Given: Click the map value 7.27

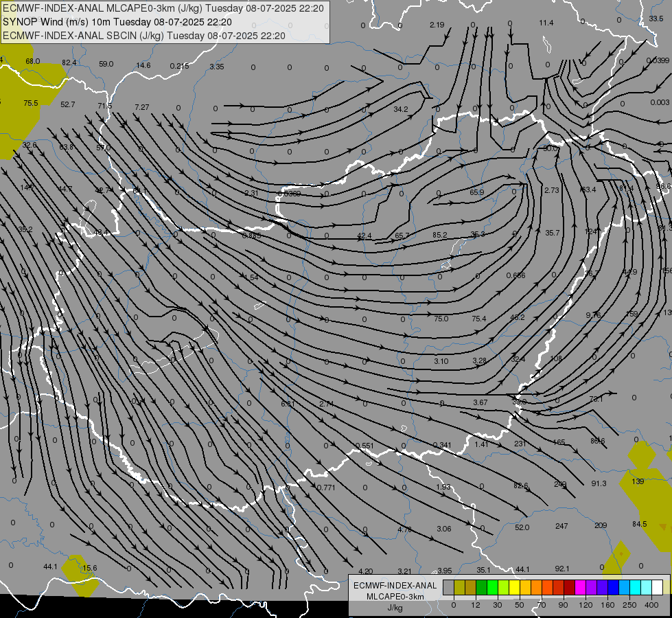Looking at the screenshot, I should (x=142, y=107).
